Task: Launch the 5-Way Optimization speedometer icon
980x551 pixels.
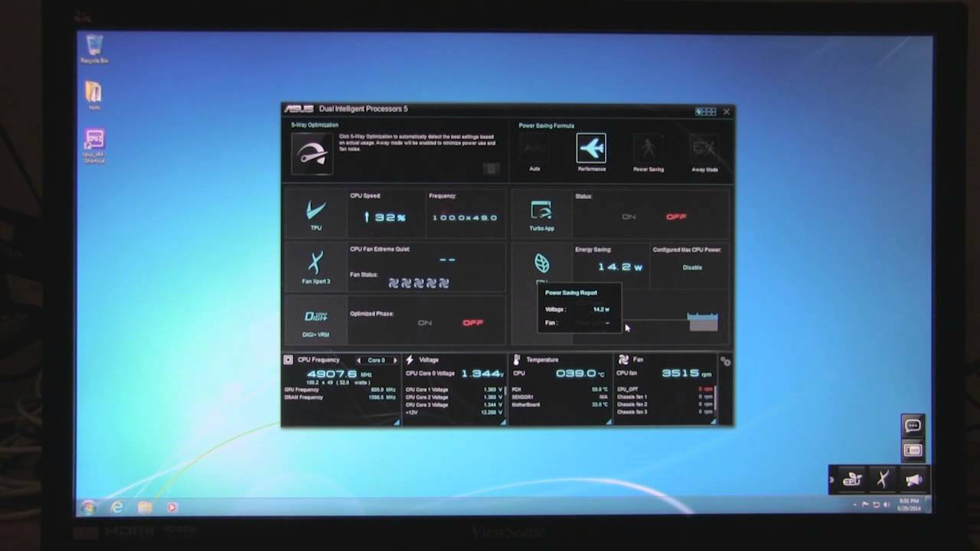Action: pos(312,153)
